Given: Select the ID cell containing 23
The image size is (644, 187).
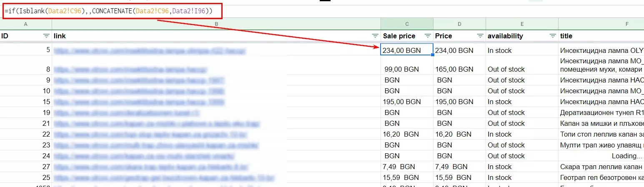Looking at the screenshot, I should tap(26, 145).
